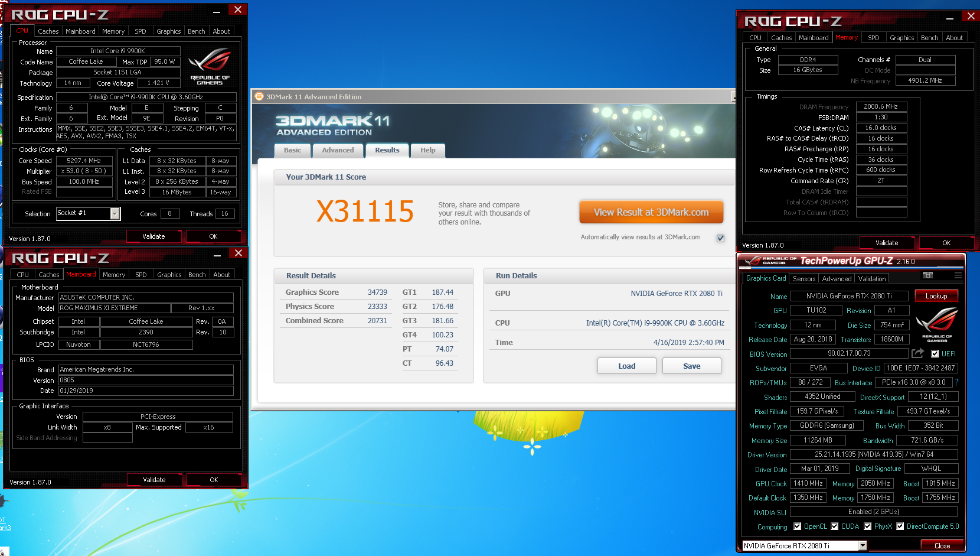Click the Graphics Score value 34739
Viewport: 980px width, 556px height.
click(377, 292)
